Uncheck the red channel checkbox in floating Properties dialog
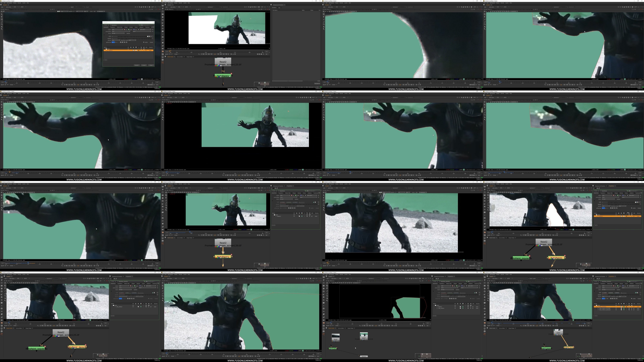 tap(125, 30)
